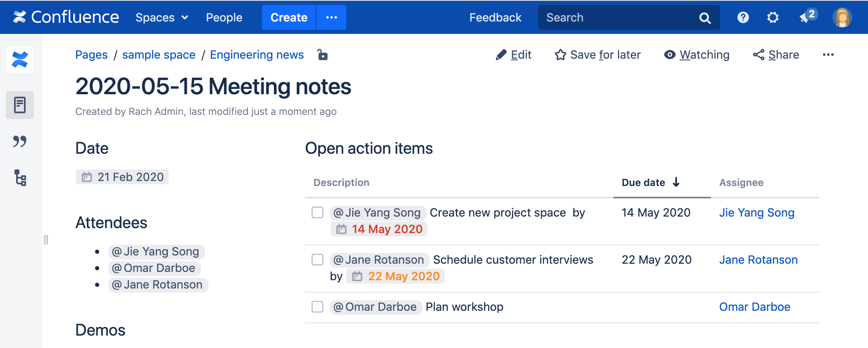Screen dimensions: 868x348
Task: Open the People menu item
Action: click(224, 17)
